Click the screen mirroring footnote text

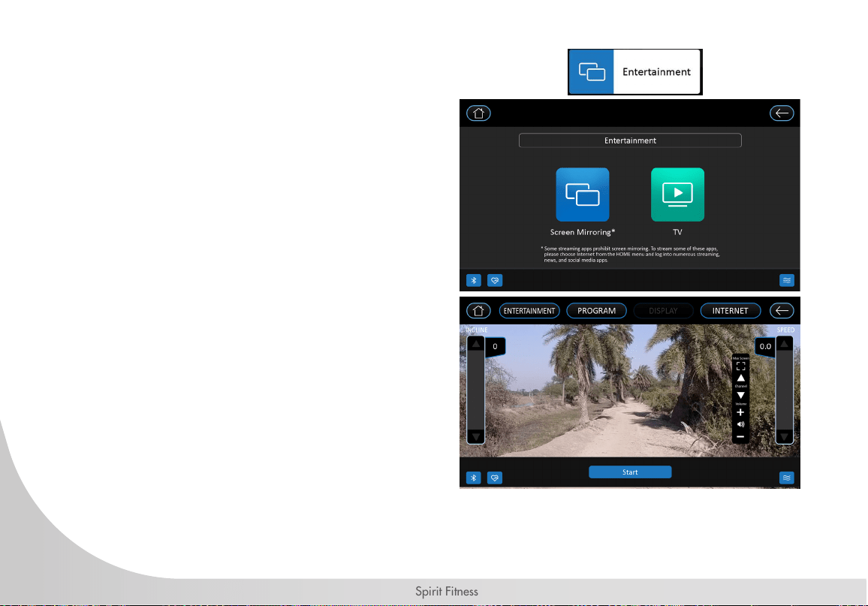point(630,255)
